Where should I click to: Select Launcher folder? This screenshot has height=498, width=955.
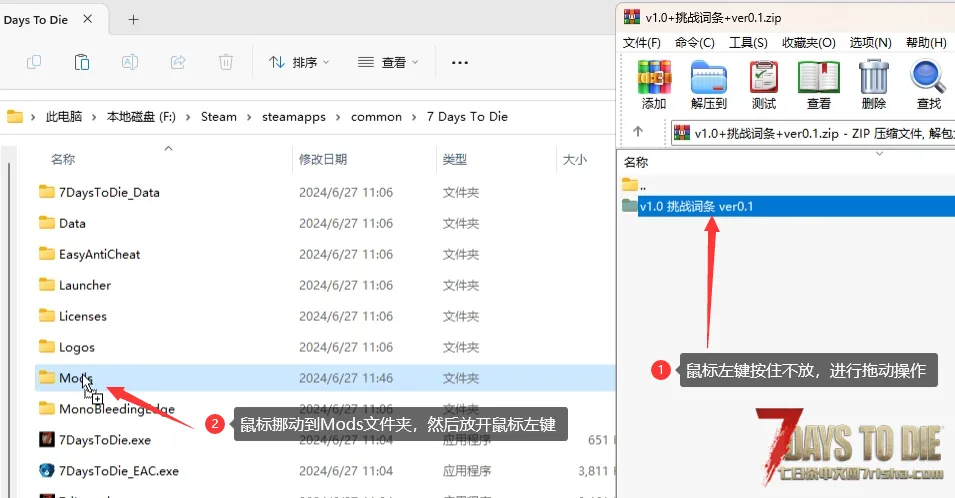(326, 286)
